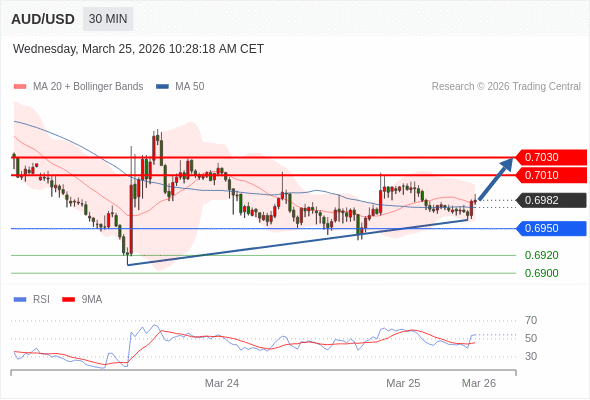This screenshot has width=590, height=400.
Task: Click the blue MA 50 legend swatch
Action: tap(162, 87)
